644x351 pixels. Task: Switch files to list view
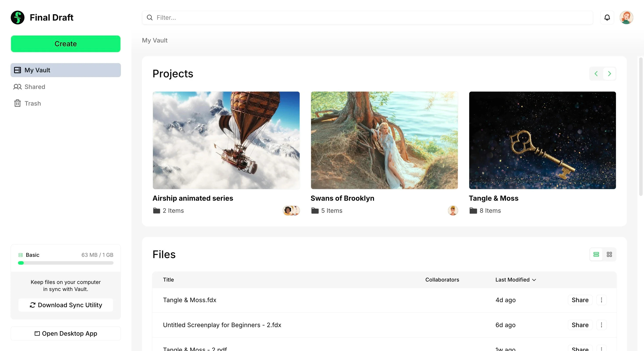596,254
